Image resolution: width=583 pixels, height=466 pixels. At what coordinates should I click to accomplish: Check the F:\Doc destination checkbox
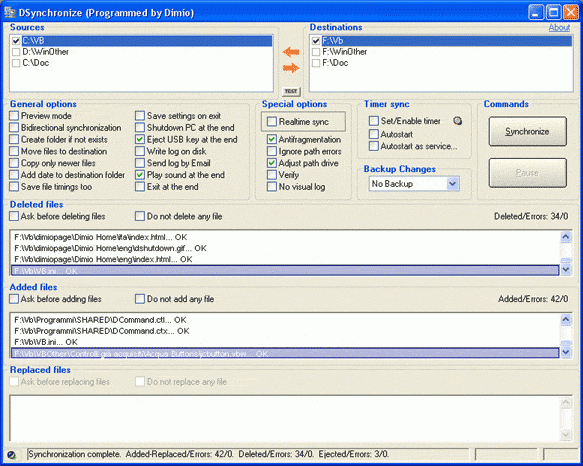(x=316, y=63)
